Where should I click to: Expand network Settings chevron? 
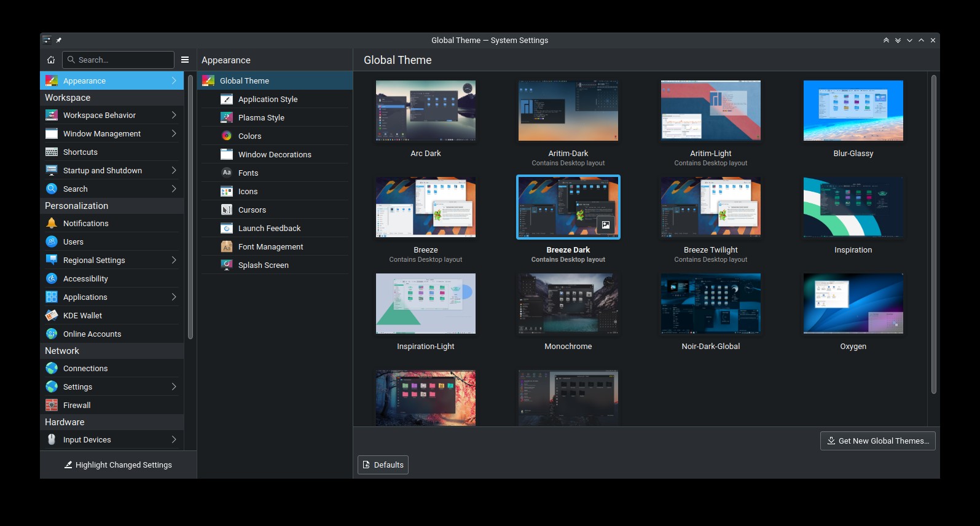pyautogui.click(x=174, y=387)
